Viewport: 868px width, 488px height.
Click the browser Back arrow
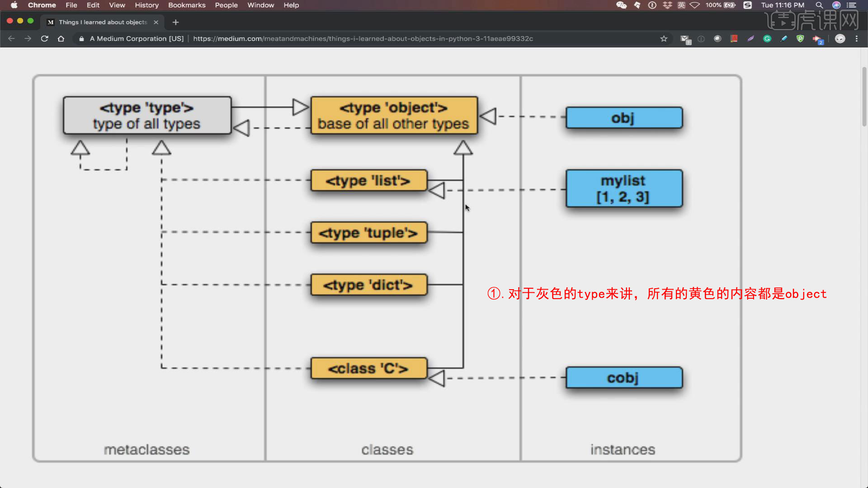[x=11, y=39]
